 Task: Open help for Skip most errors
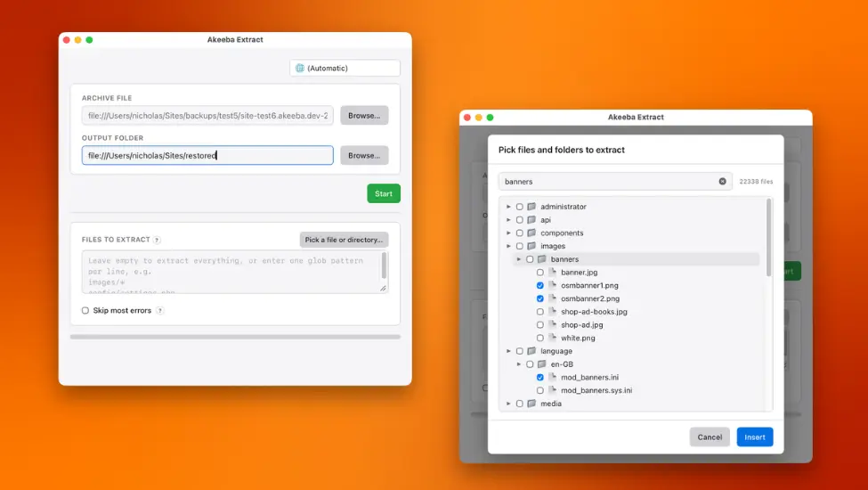pos(160,311)
